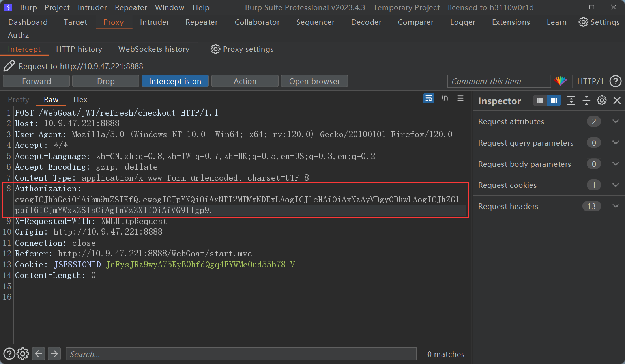Open the Action menu button
The image size is (625, 364).
(245, 81)
